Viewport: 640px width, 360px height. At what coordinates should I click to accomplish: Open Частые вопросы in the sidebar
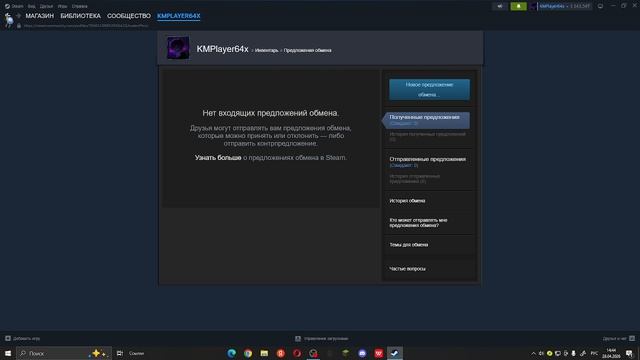click(407, 269)
